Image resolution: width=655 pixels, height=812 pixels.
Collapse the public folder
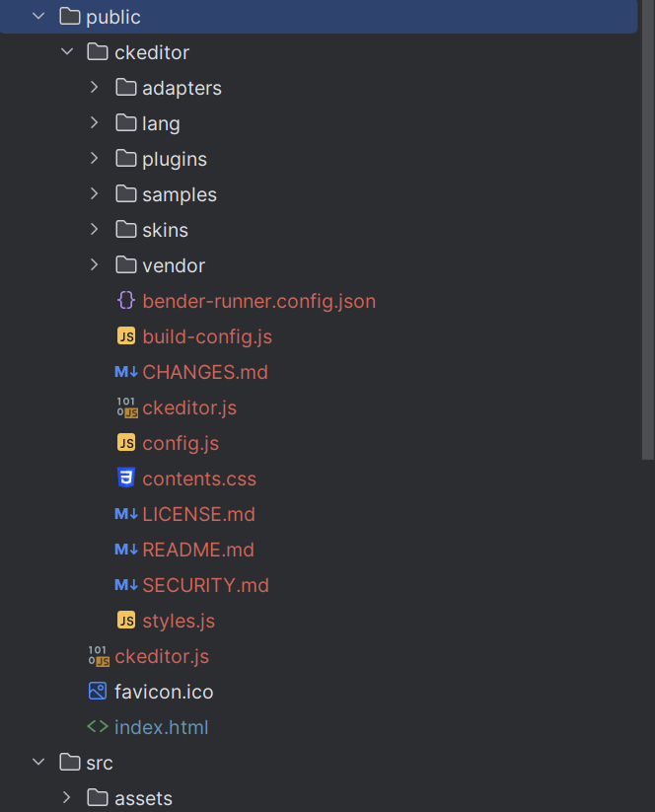click(37, 16)
